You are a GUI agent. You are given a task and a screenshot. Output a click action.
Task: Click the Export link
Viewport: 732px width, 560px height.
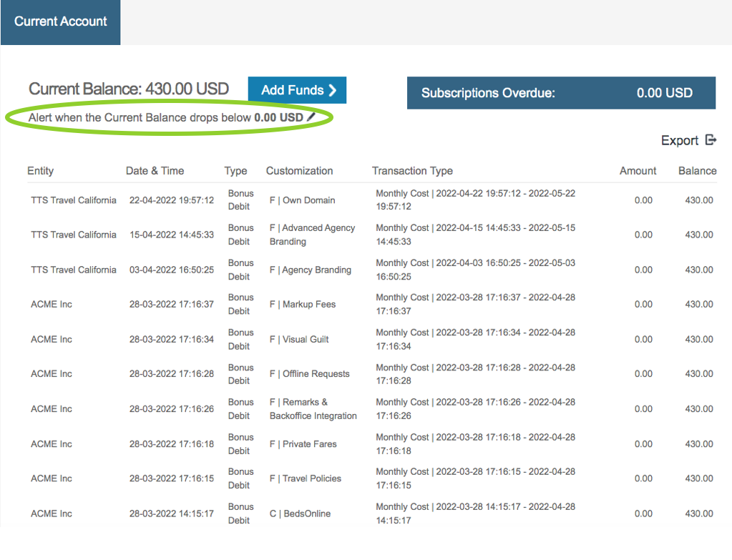click(679, 141)
